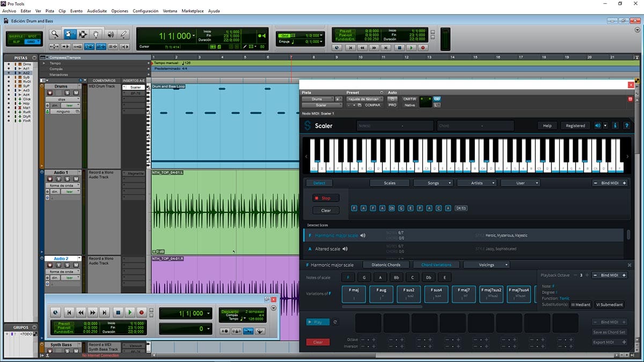Record-enable the Drums track
The width and height of the screenshot is (644, 362).
coord(49,93)
